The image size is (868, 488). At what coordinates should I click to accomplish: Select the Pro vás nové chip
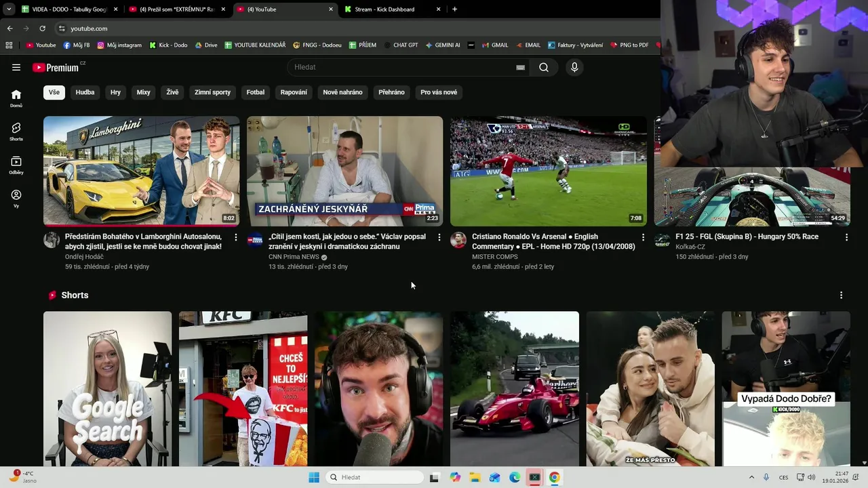439,92
